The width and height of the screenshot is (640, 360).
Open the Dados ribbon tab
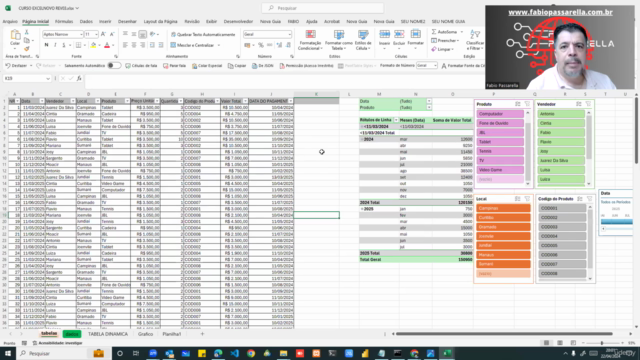pyautogui.click(x=86, y=21)
